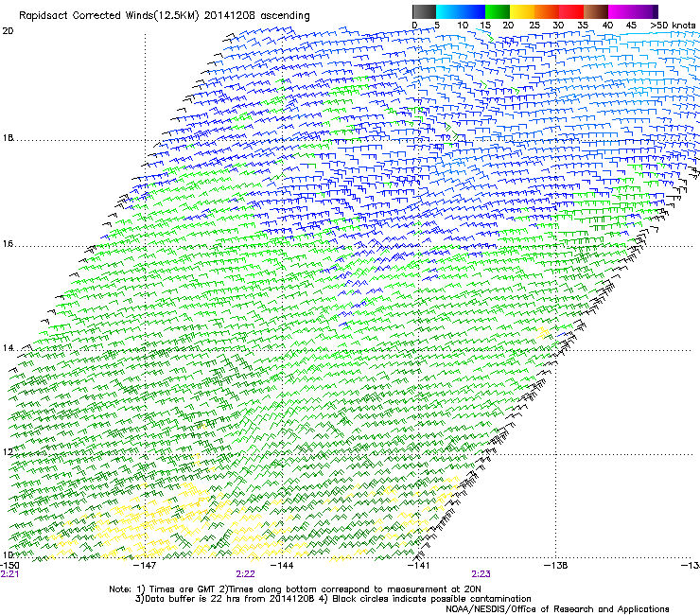Click the latitude label '18'
Viewport: 700px width, 615px height.
pos(8,138)
